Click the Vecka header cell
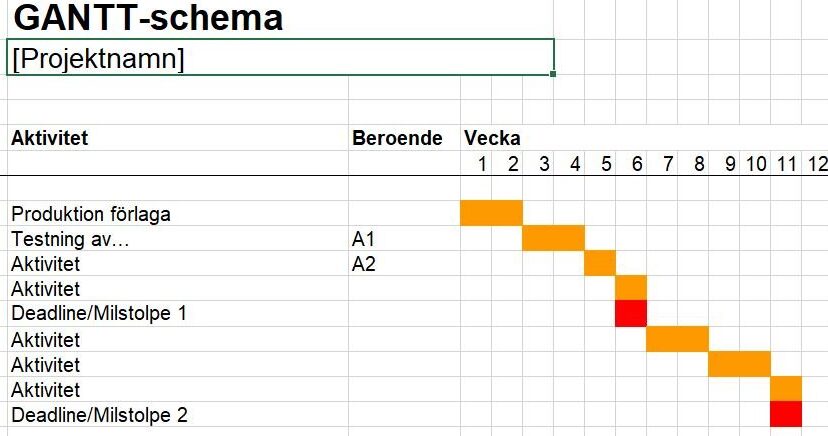The height and width of the screenshot is (436, 828). [x=492, y=138]
